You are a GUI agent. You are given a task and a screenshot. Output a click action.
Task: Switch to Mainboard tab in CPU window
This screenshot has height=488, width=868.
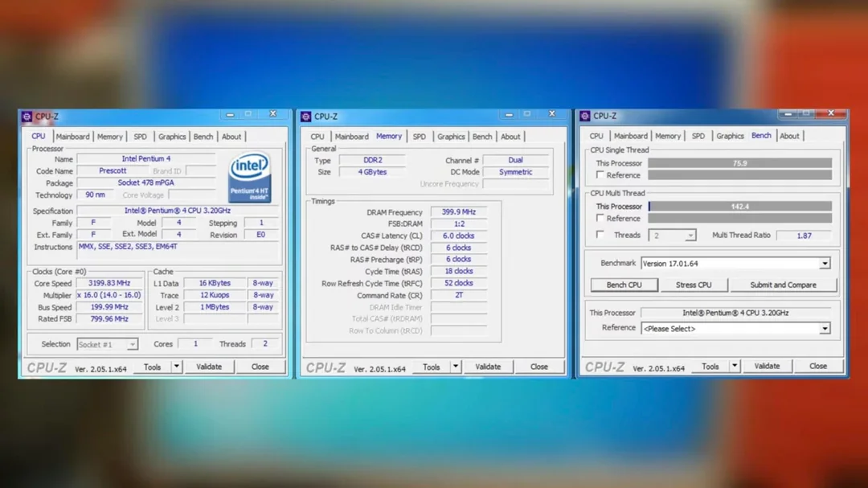point(72,137)
